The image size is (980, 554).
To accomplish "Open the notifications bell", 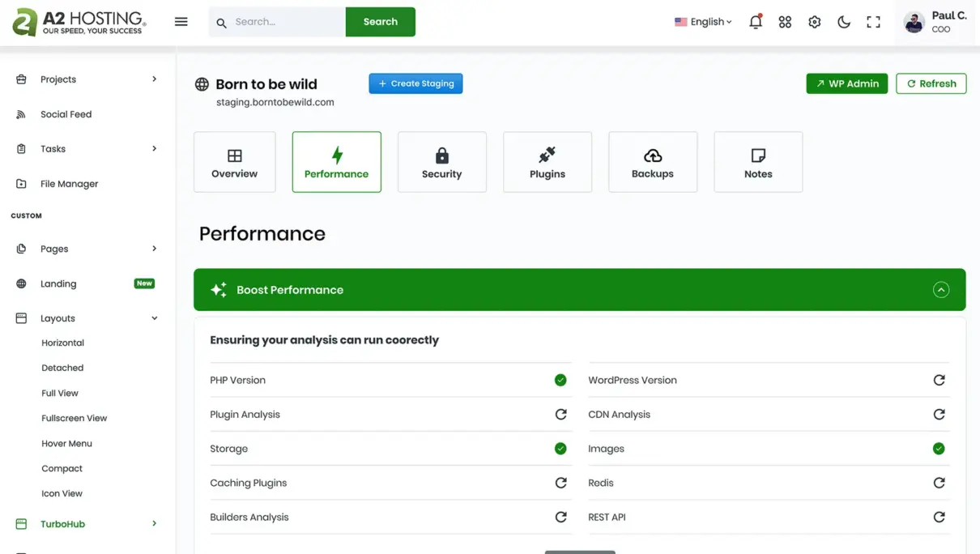I will 755,22.
